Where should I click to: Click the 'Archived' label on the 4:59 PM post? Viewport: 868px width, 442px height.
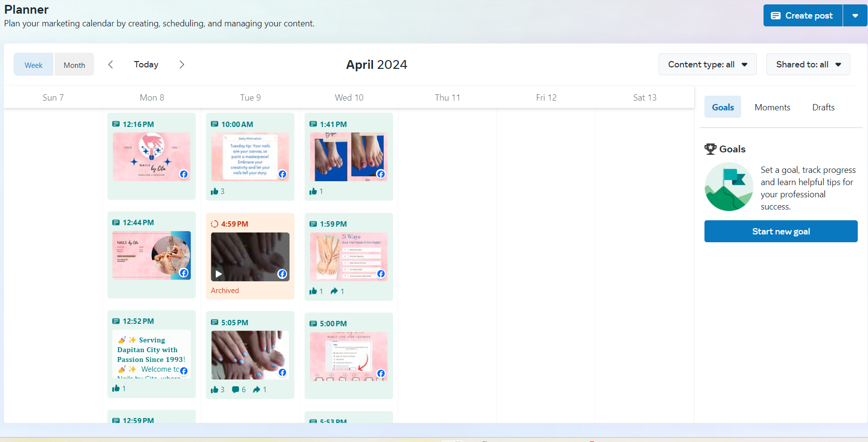tap(225, 291)
